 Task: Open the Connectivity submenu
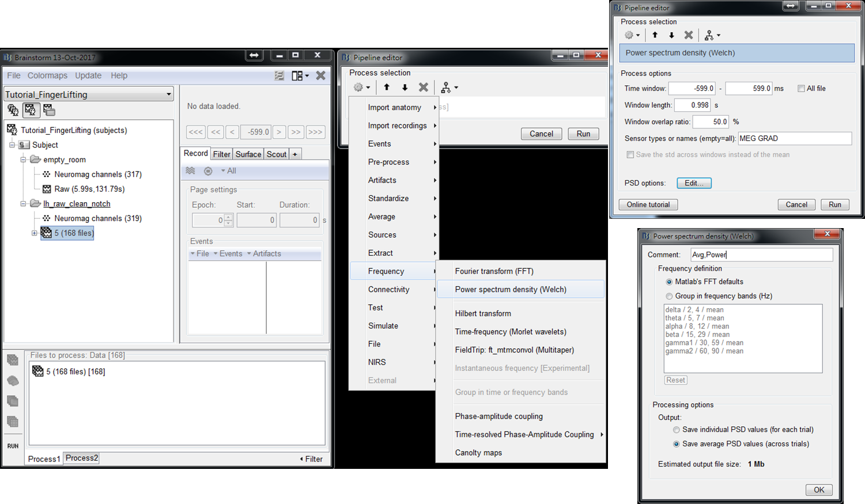tap(394, 289)
